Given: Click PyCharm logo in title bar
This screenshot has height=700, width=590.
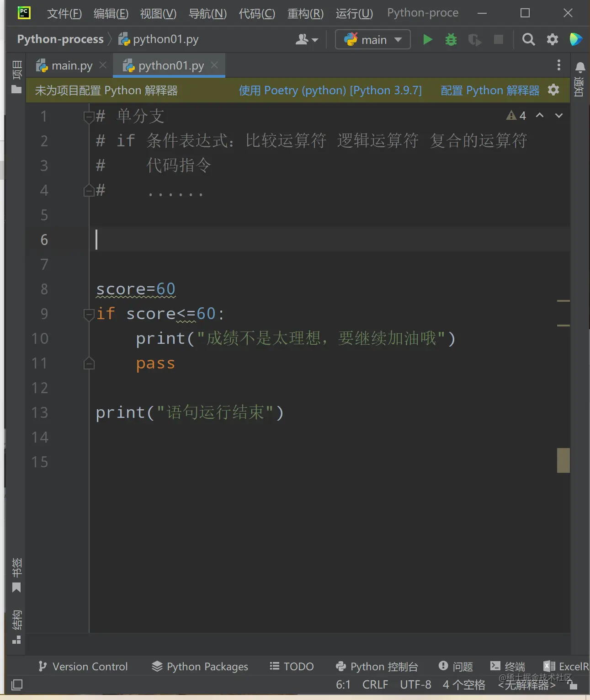Looking at the screenshot, I should click(x=24, y=13).
